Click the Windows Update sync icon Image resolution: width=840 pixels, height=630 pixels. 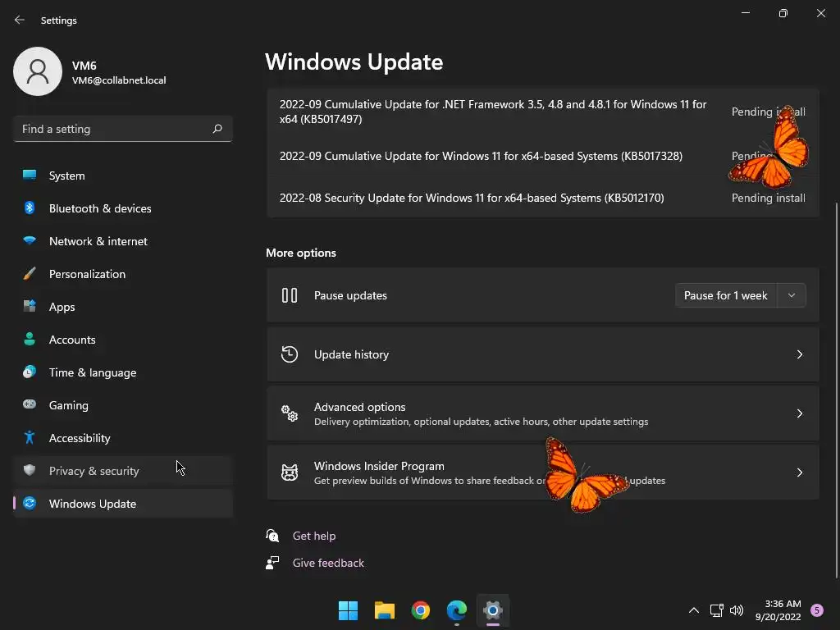pyautogui.click(x=30, y=503)
